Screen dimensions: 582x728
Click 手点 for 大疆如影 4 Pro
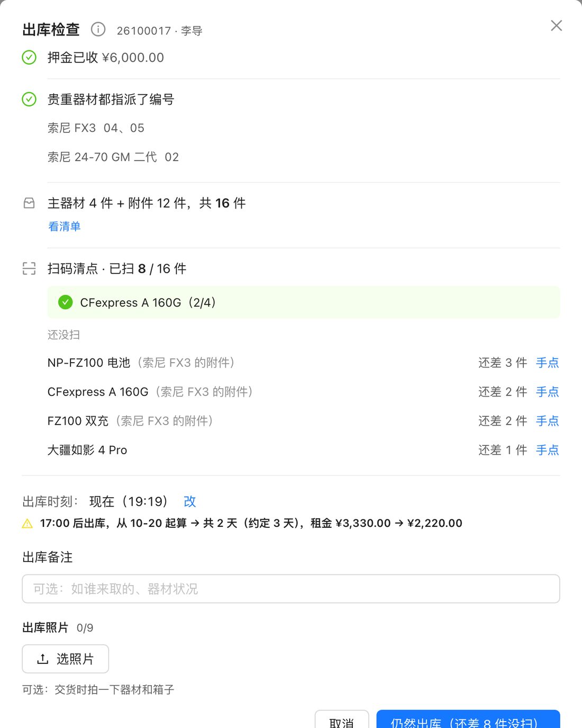(x=548, y=450)
